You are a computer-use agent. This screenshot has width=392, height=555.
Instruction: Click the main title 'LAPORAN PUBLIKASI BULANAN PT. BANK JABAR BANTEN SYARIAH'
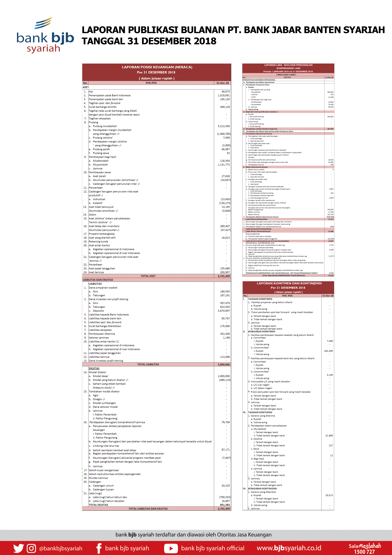click(x=233, y=30)
